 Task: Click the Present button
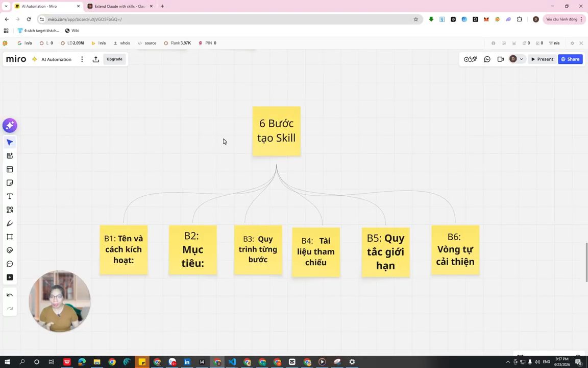pos(542,59)
